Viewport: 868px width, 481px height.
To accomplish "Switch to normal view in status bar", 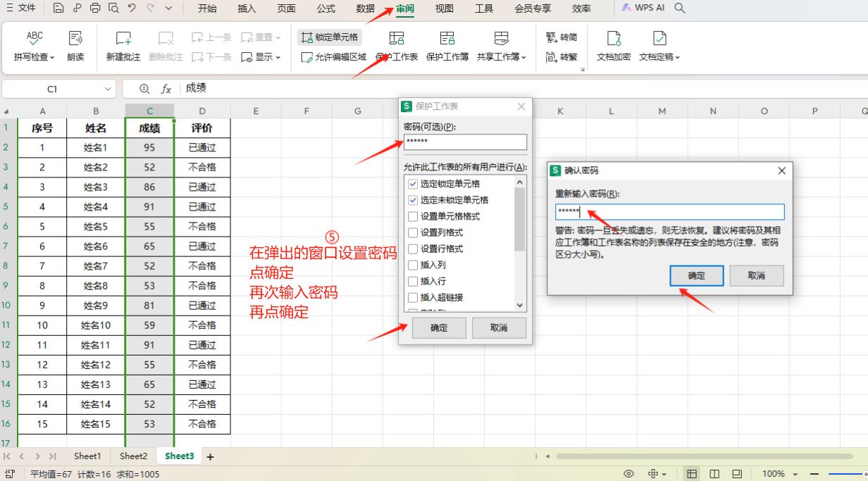I will click(x=693, y=474).
